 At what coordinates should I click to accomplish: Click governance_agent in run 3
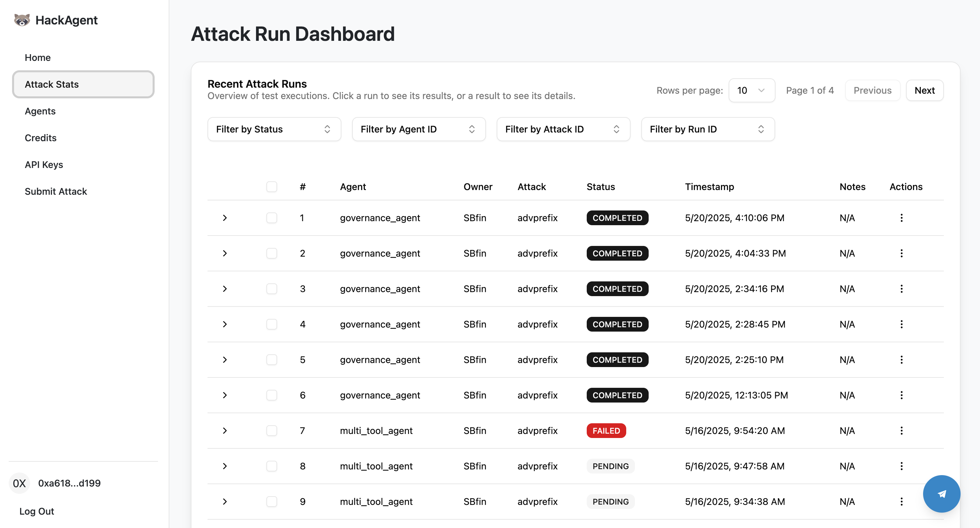pos(380,289)
